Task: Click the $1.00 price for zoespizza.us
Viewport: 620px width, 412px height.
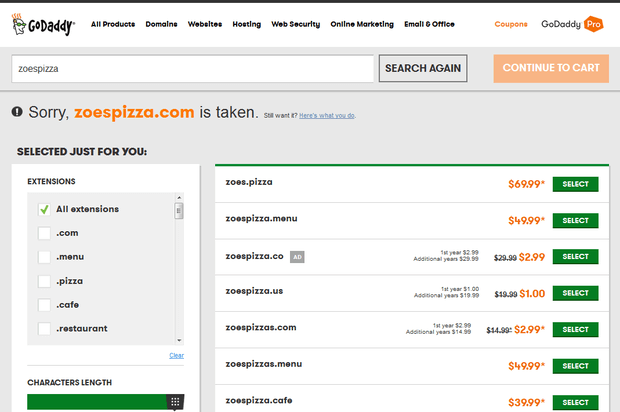Action: tap(532, 294)
